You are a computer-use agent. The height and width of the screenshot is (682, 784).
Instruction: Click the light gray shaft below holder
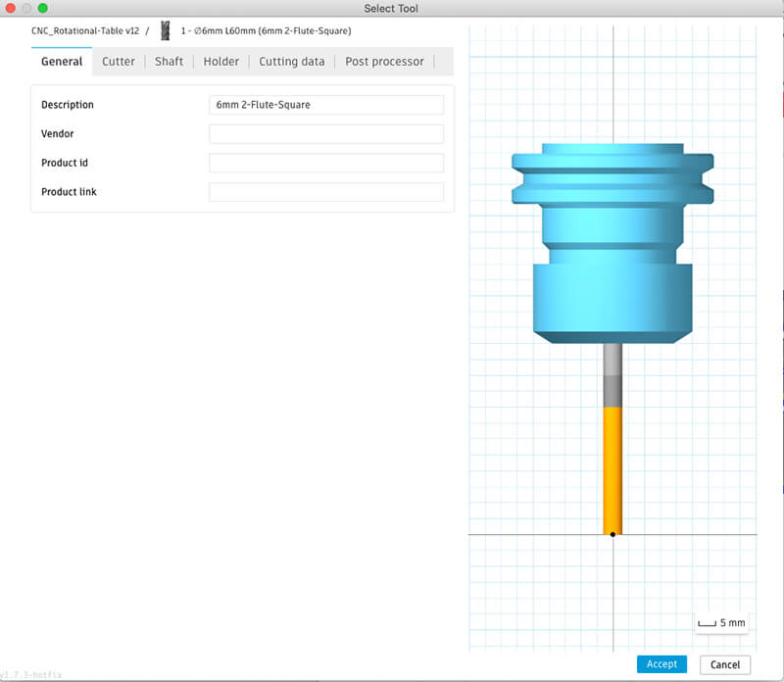pyautogui.click(x=612, y=360)
